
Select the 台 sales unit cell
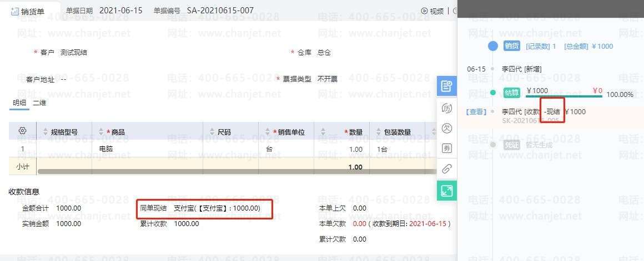coord(286,149)
